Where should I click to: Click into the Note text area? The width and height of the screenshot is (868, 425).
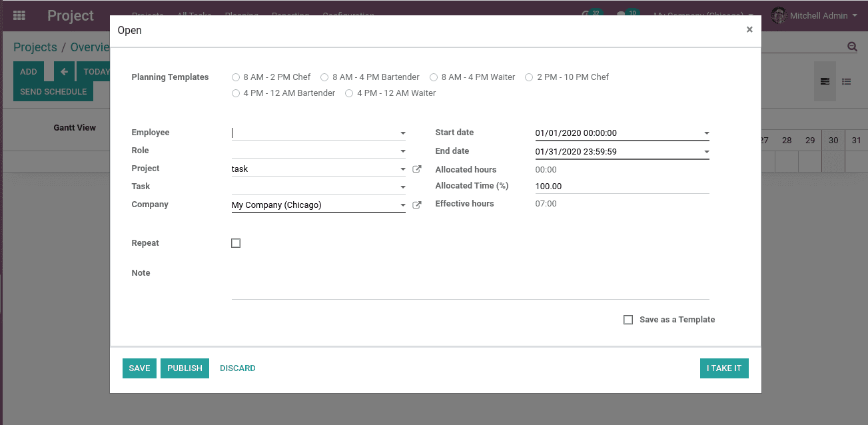(x=470, y=283)
